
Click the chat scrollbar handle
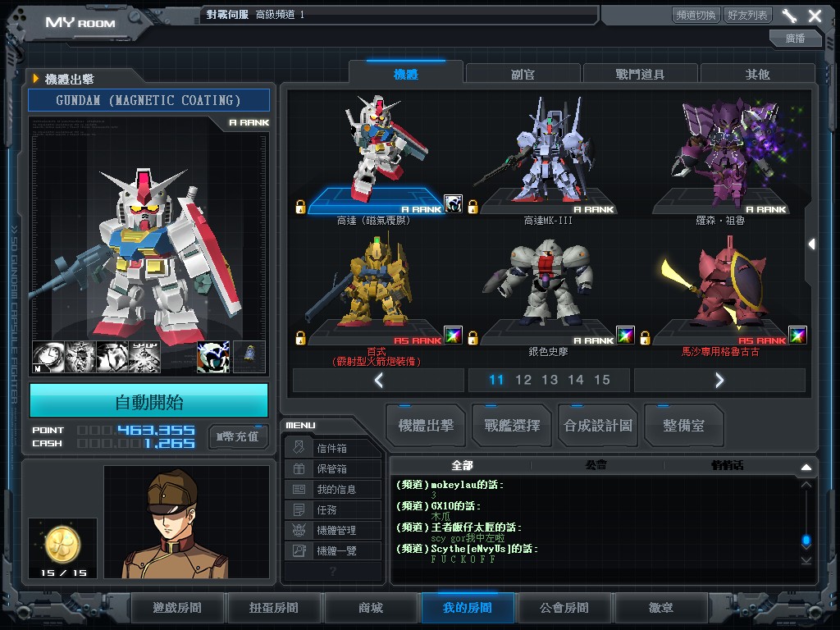[806, 540]
